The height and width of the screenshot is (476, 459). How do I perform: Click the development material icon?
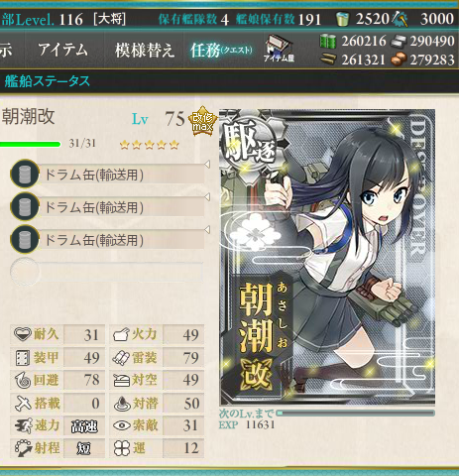click(401, 19)
